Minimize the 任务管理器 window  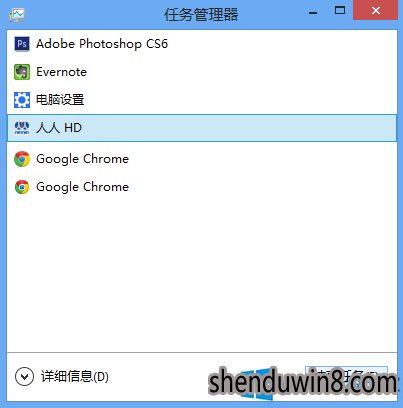pyautogui.click(x=313, y=13)
